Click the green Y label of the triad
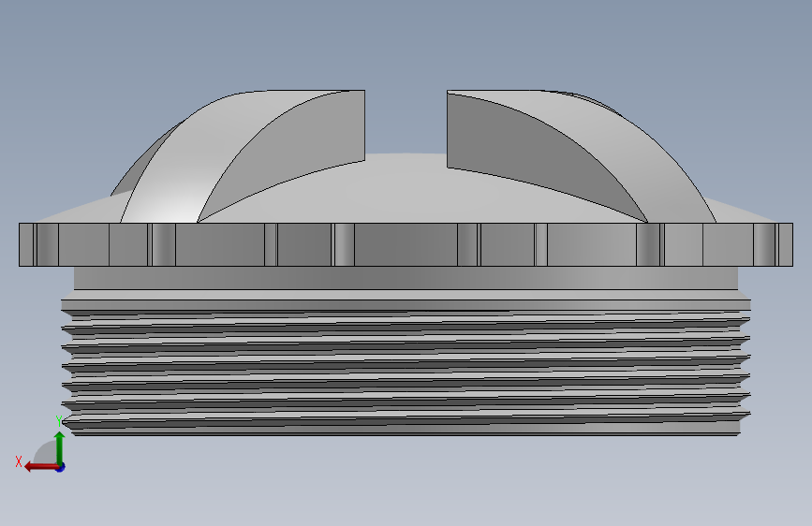The width and height of the screenshot is (812, 526). [59, 421]
